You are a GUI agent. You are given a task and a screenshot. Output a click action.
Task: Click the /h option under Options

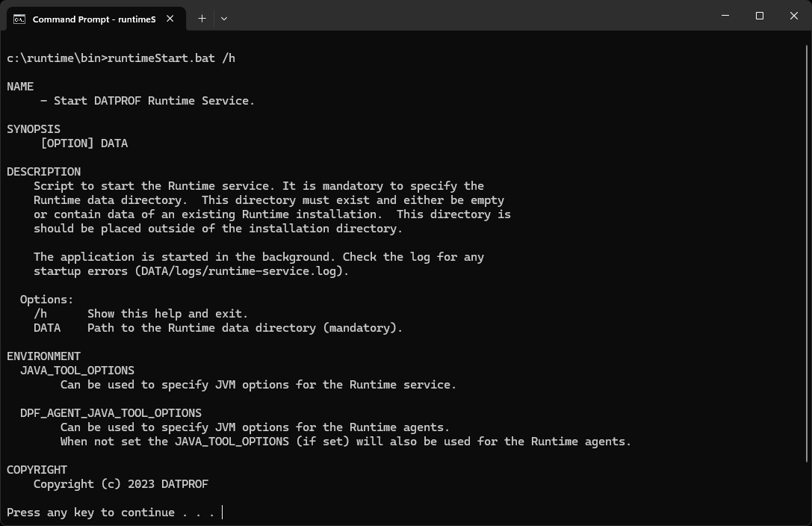click(40, 313)
